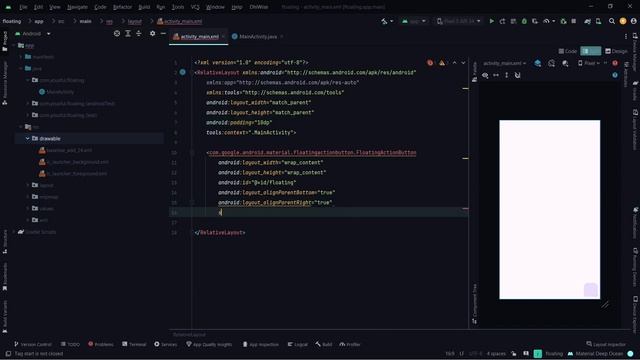The width and height of the screenshot is (640, 360).
Task: Open the Pixel preview device dropdown
Action: click(x=589, y=63)
